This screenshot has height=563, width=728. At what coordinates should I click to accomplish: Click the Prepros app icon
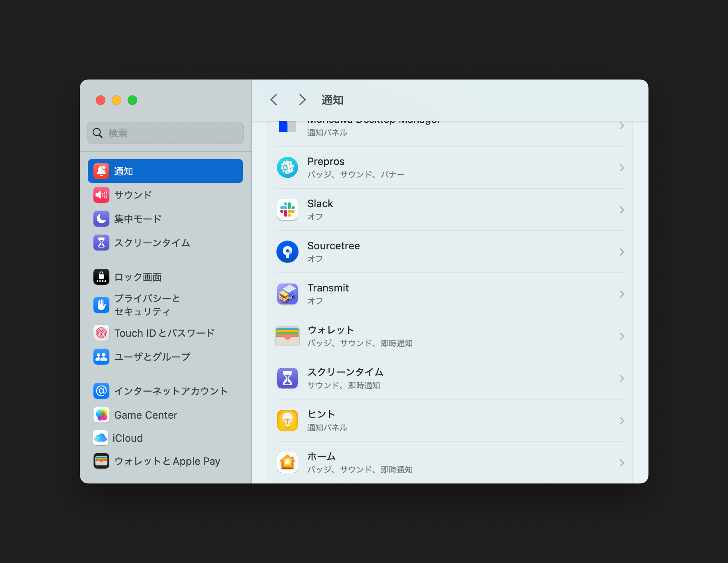coord(287,167)
